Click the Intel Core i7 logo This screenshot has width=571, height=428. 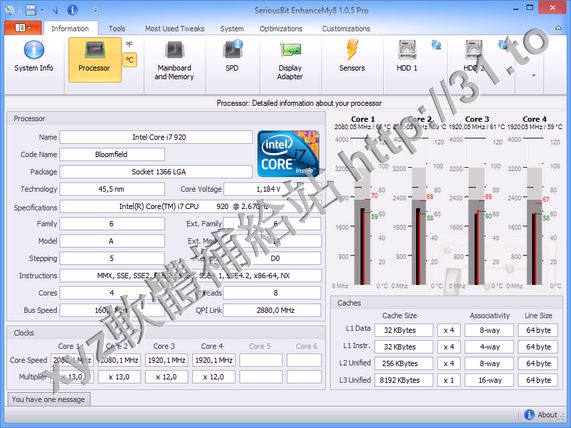(288, 153)
